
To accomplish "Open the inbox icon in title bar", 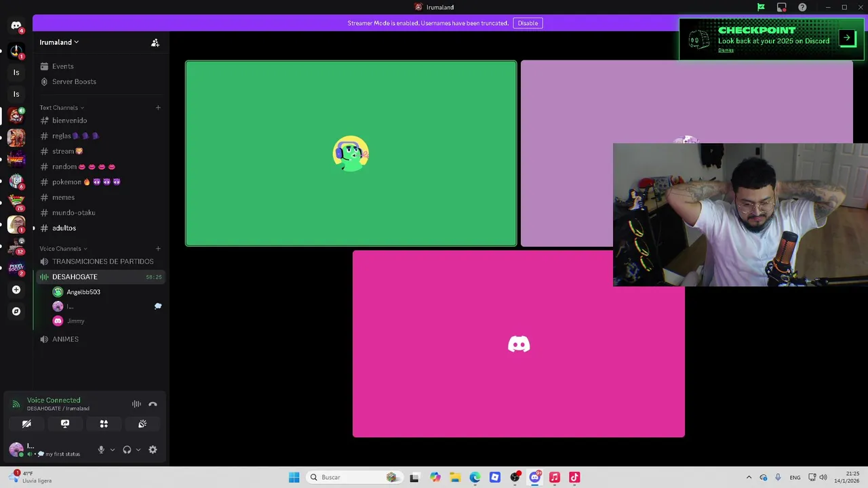I will pos(782,7).
